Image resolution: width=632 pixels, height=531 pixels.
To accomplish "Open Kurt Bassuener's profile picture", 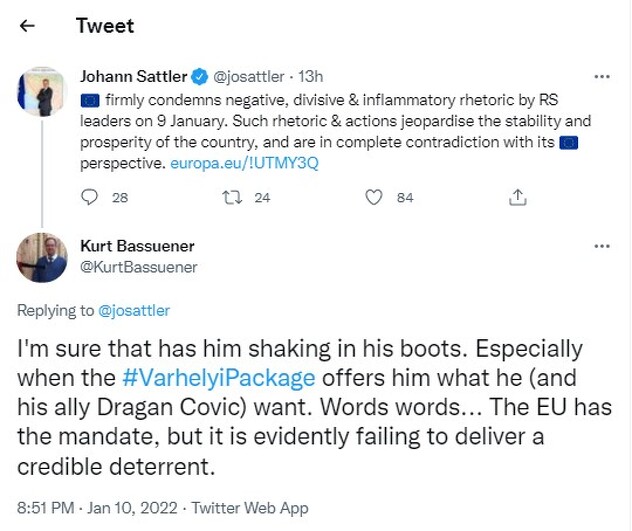I will pyautogui.click(x=42, y=257).
